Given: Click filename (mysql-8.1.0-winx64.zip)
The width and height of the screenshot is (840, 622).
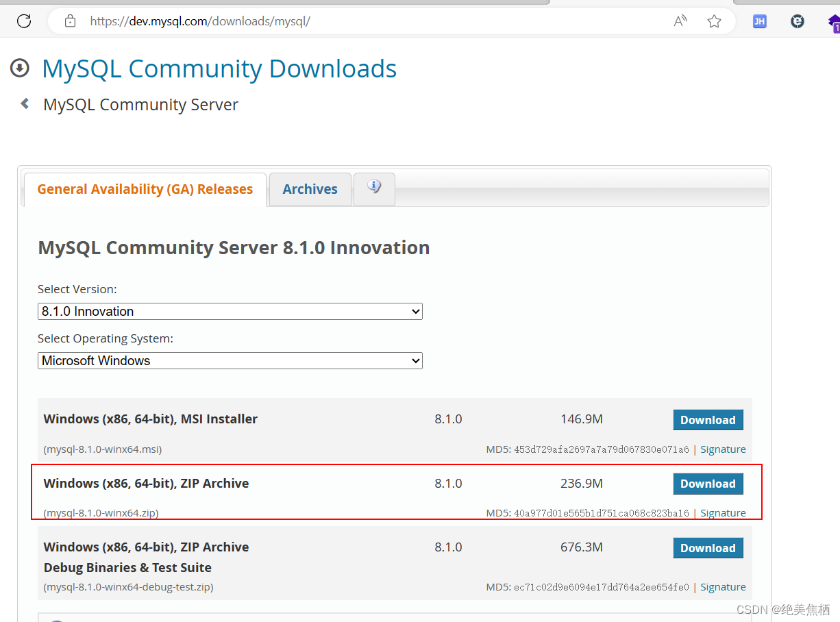Looking at the screenshot, I should [x=101, y=513].
